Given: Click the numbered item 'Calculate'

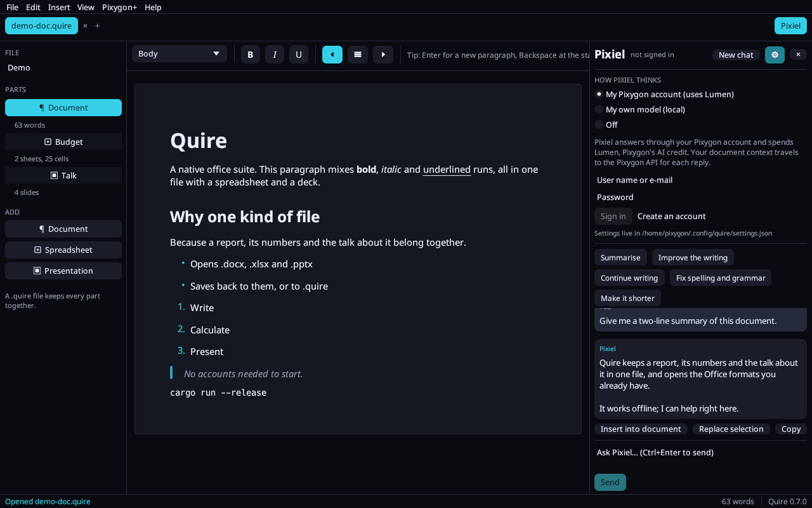Looking at the screenshot, I should click(210, 330).
